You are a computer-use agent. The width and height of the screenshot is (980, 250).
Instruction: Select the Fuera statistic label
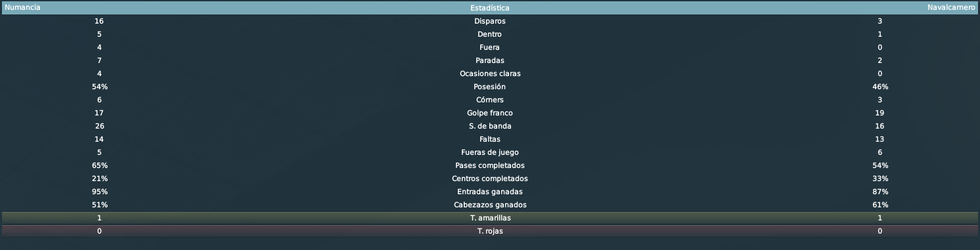[x=490, y=47]
